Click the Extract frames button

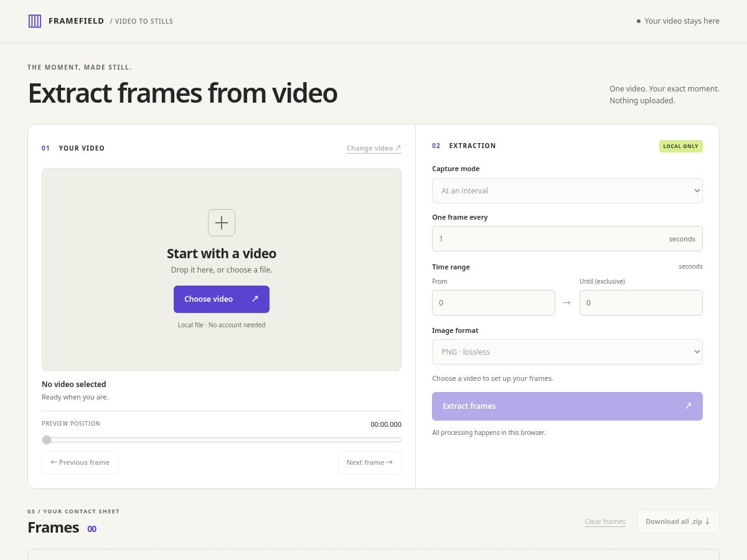click(567, 406)
